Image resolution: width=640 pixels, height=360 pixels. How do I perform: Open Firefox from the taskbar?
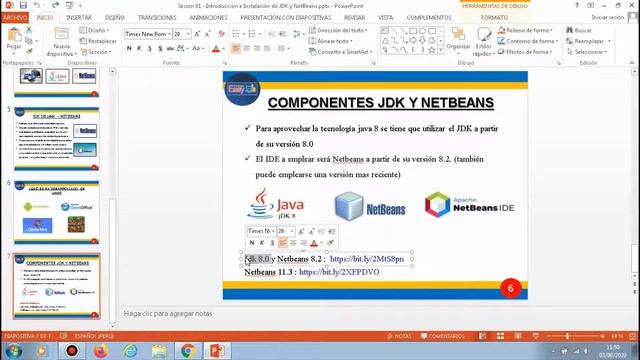click(101, 351)
